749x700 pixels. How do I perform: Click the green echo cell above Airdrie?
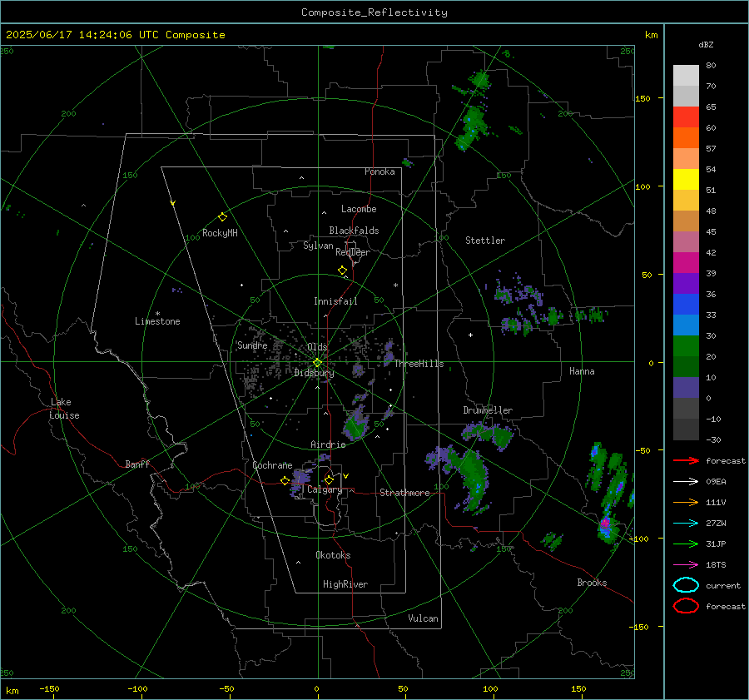(x=356, y=426)
